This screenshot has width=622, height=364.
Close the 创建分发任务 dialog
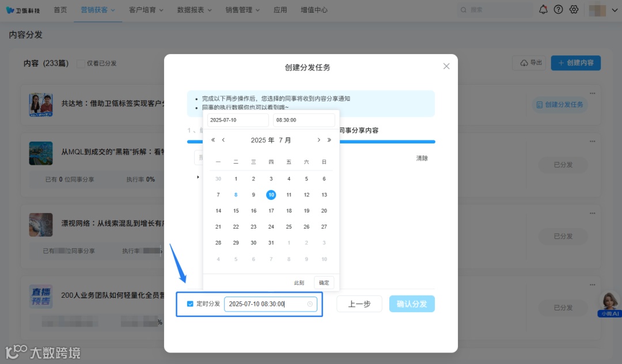click(x=446, y=66)
